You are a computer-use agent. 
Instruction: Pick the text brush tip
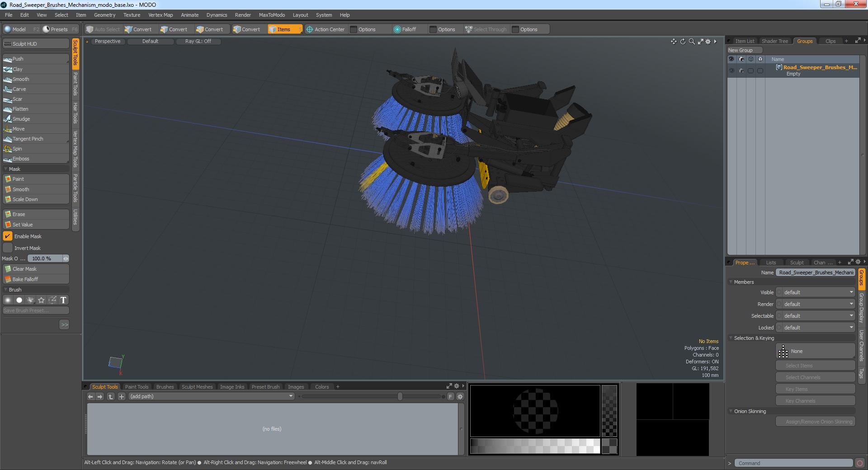[63, 300]
